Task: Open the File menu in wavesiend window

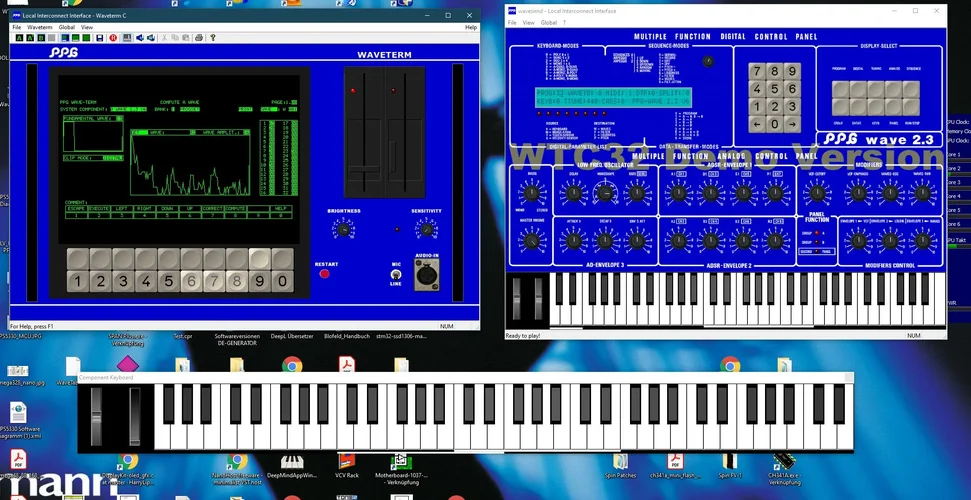Action: coord(512,23)
